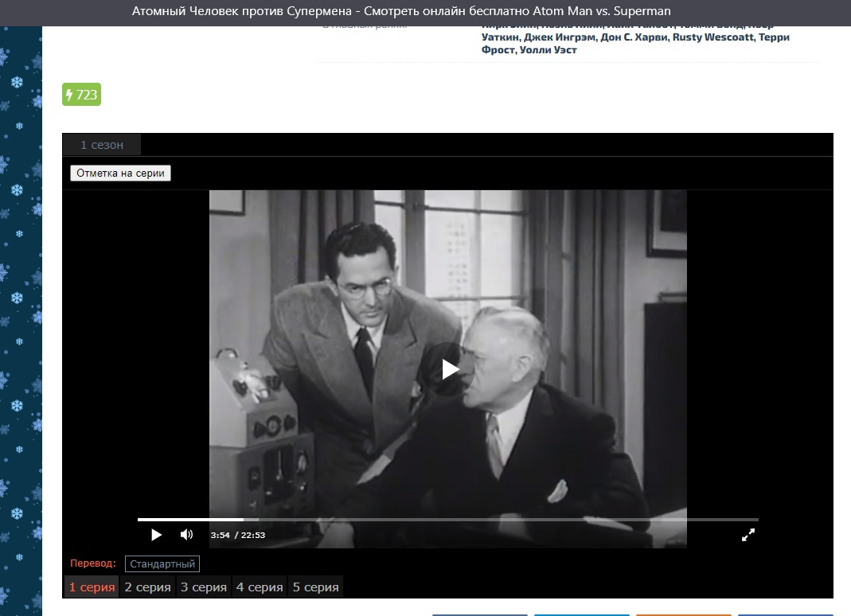Mute the video with the speaker icon
The height and width of the screenshot is (616, 851).
tap(186, 535)
